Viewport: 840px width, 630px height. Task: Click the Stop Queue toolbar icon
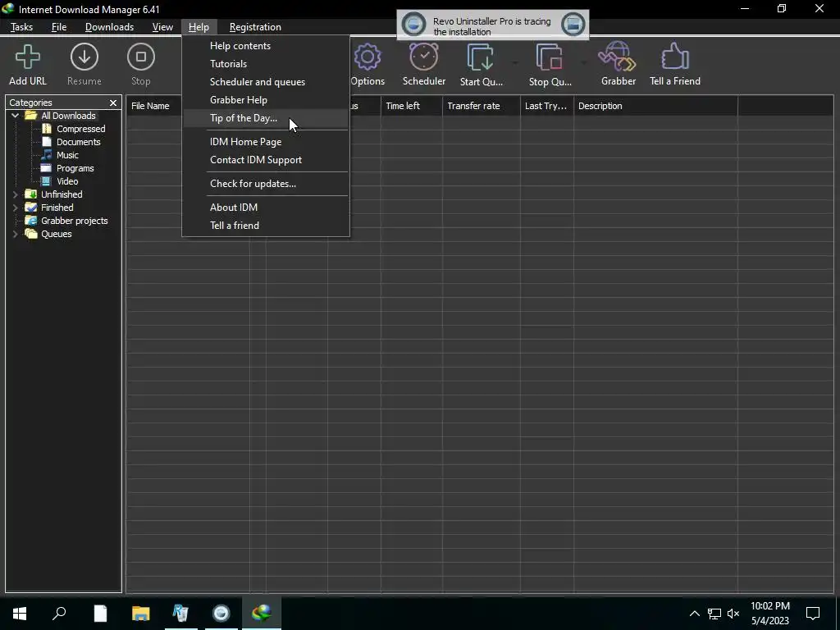tap(549, 57)
